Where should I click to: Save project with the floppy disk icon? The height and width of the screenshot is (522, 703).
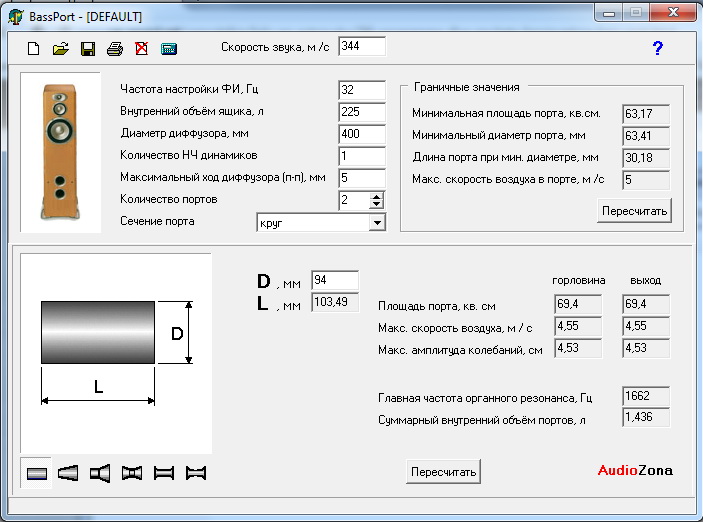pos(88,48)
